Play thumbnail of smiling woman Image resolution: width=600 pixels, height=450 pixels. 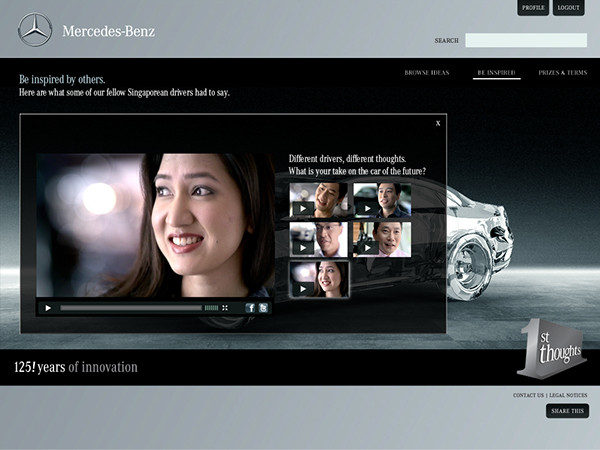[319, 279]
